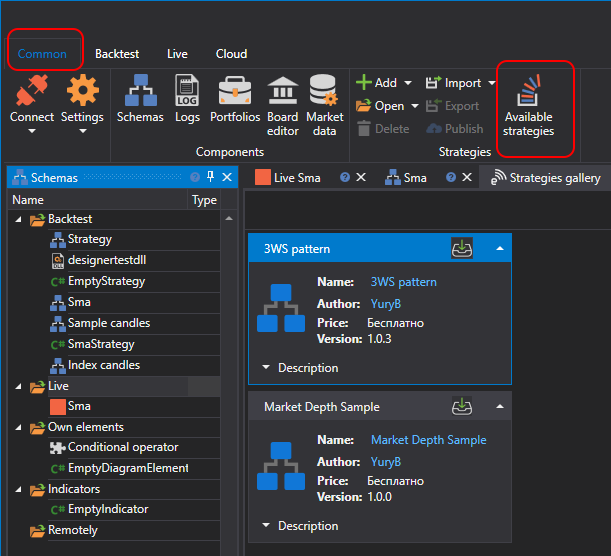Click the Available strategies icon
This screenshot has width=611, height=556.
tap(528, 90)
